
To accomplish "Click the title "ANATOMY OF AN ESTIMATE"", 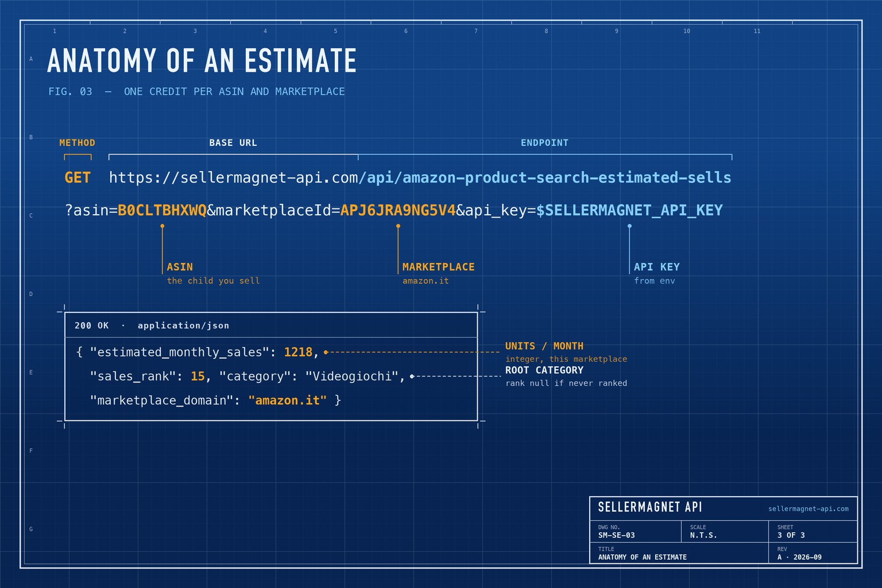I will 202,61.
